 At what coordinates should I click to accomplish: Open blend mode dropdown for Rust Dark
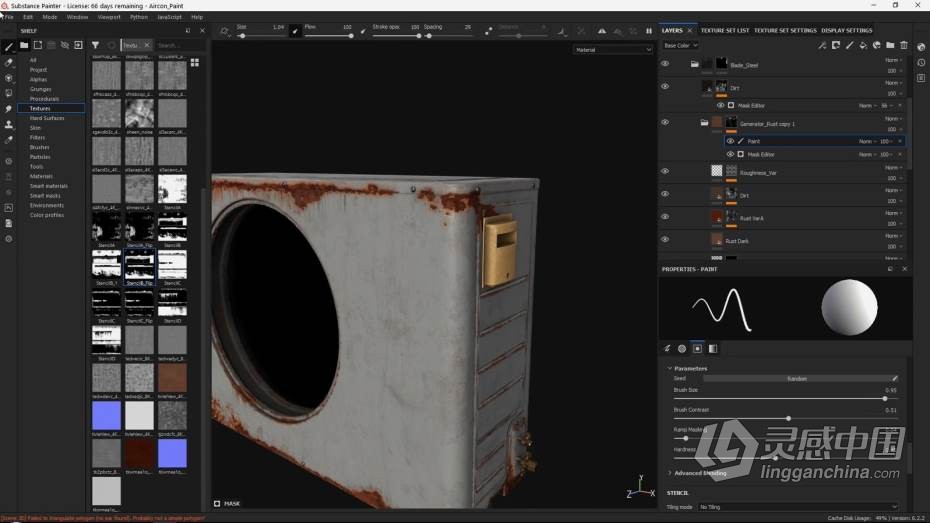point(893,236)
